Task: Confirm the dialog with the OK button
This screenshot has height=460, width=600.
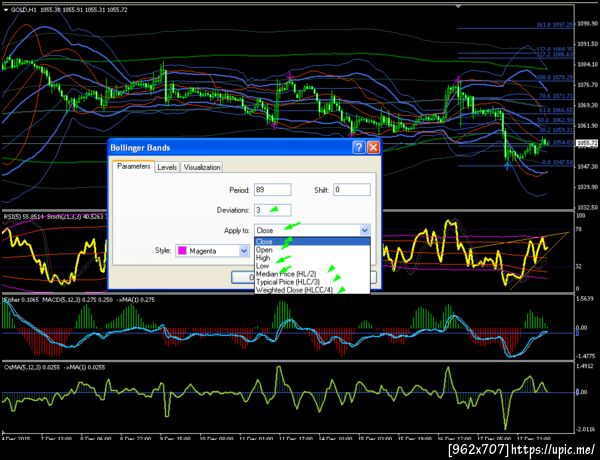Action: click(243, 277)
